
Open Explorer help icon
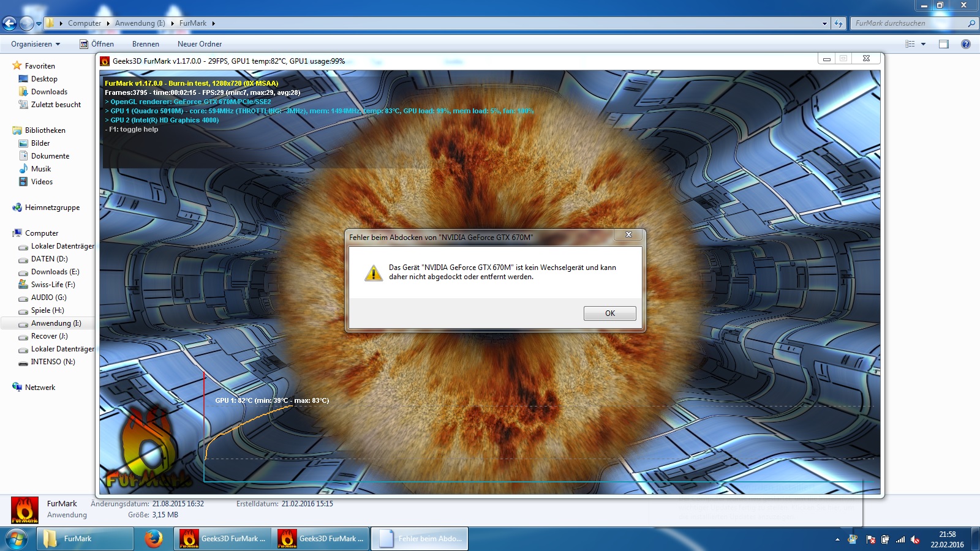(966, 44)
